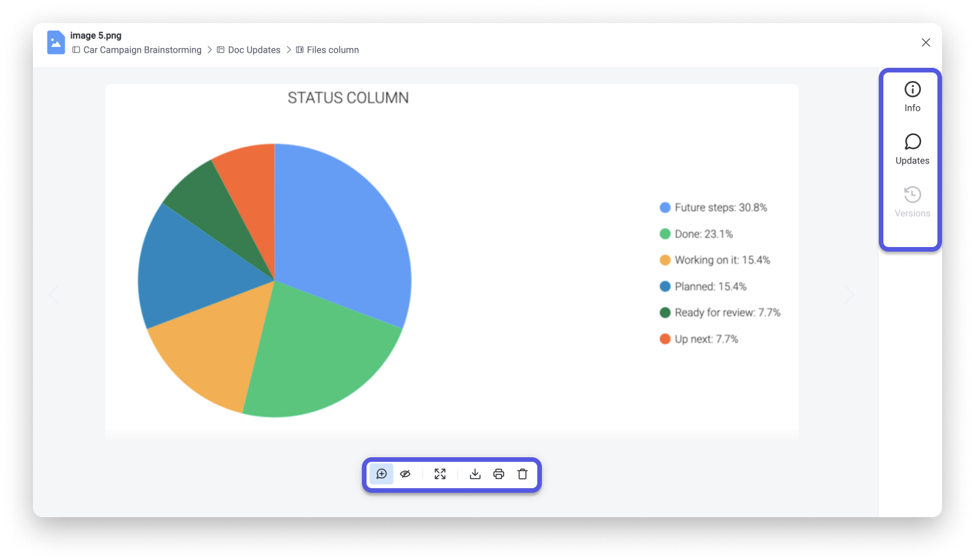This screenshot has height=560, width=975.
Task: Click the Working on it: 15.4% legend label
Action: 723,260
